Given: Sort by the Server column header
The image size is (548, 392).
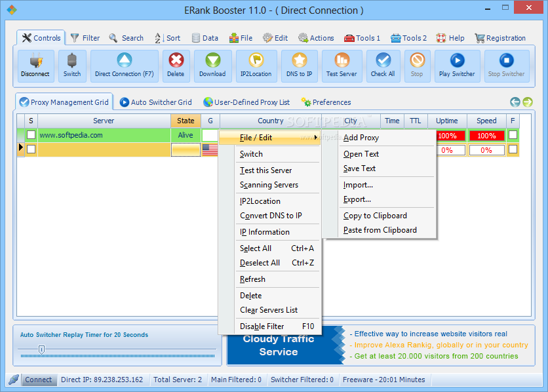Looking at the screenshot, I should (x=104, y=121).
